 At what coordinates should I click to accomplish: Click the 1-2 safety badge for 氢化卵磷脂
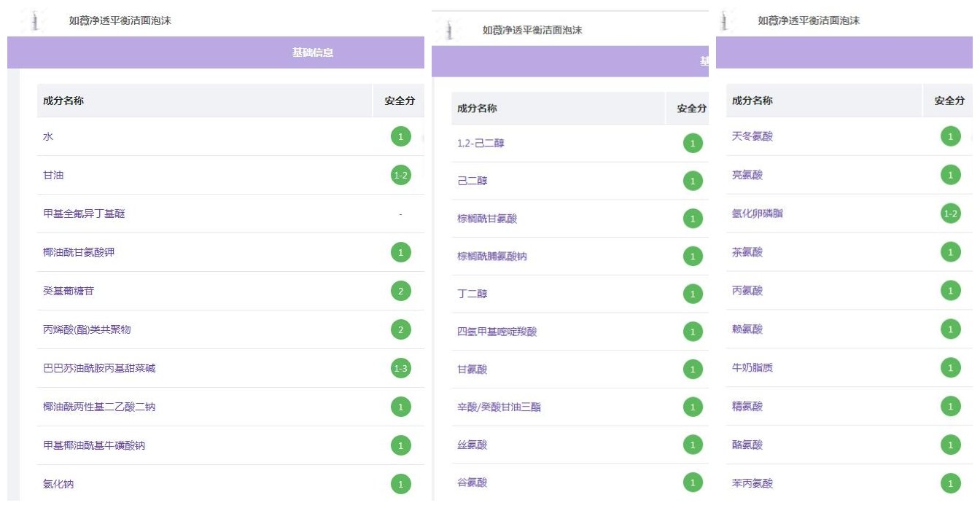[950, 214]
